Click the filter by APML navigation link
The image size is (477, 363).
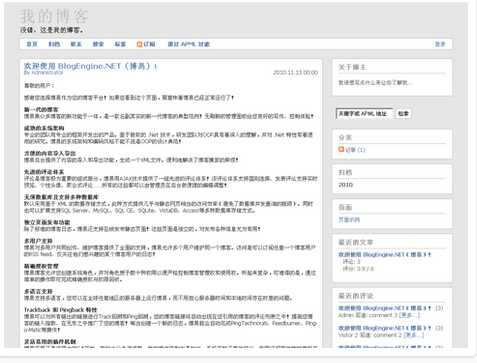(x=189, y=44)
